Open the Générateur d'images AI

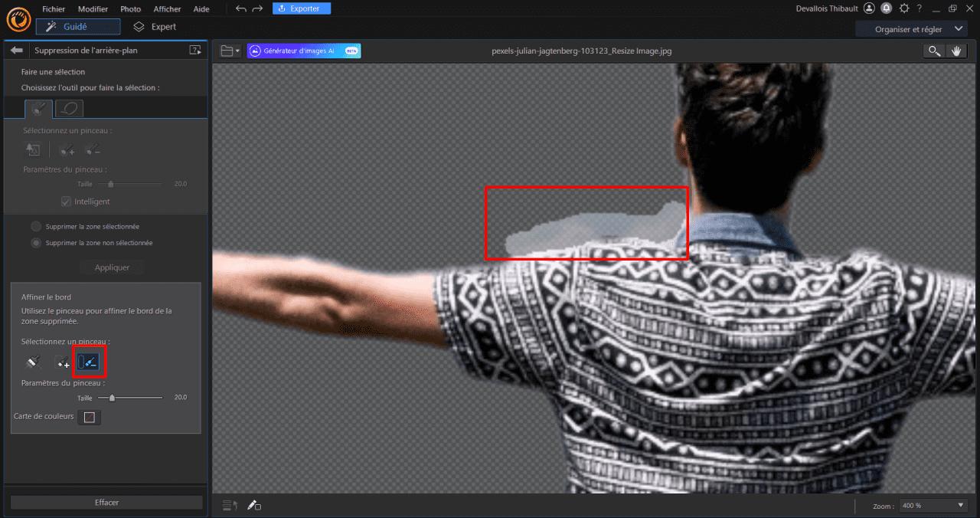coord(303,51)
